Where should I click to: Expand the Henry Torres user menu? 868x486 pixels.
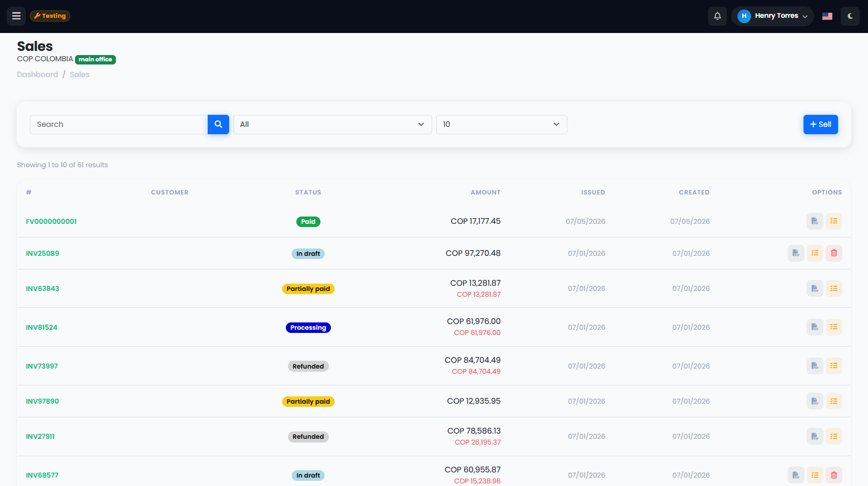click(772, 16)
